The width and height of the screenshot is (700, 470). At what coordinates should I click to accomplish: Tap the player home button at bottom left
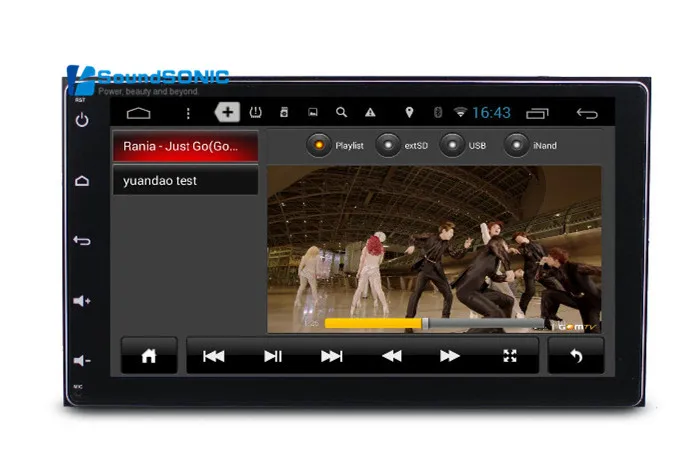(x=149, y=356)
